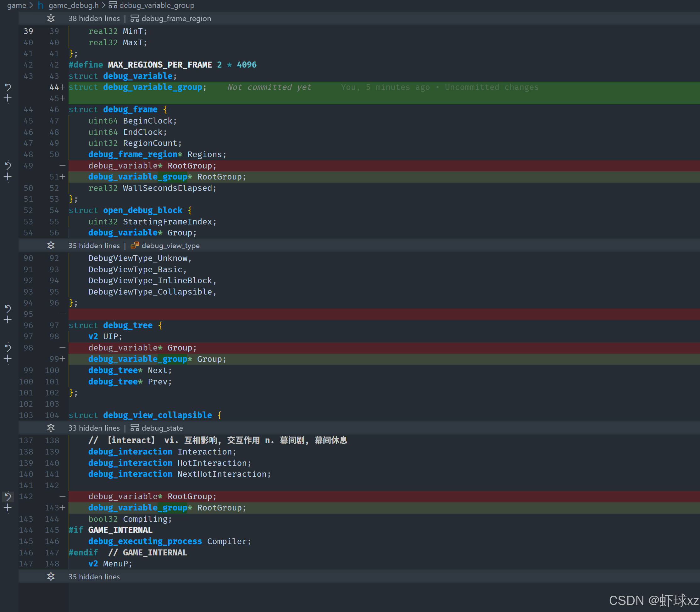Click the 'Not committed yet' blame annotation
Screen dimensions: 700x612
(x=269, y=87)
